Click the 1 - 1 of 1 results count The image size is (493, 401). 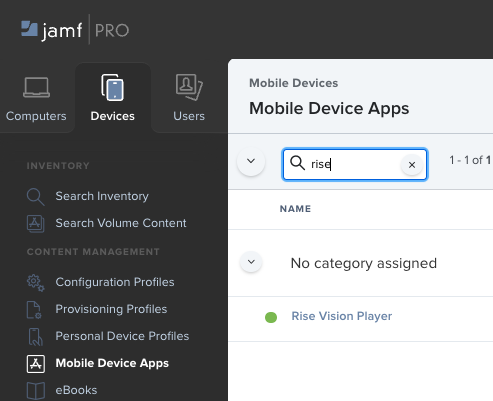click(x=470, y=160)
